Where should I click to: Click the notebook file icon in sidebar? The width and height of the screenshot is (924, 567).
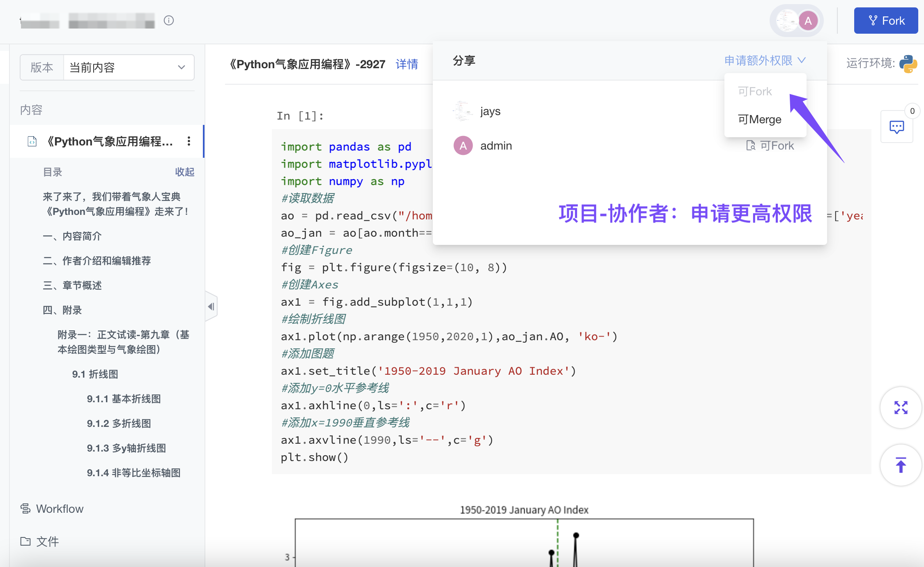[x=32, y=141]
